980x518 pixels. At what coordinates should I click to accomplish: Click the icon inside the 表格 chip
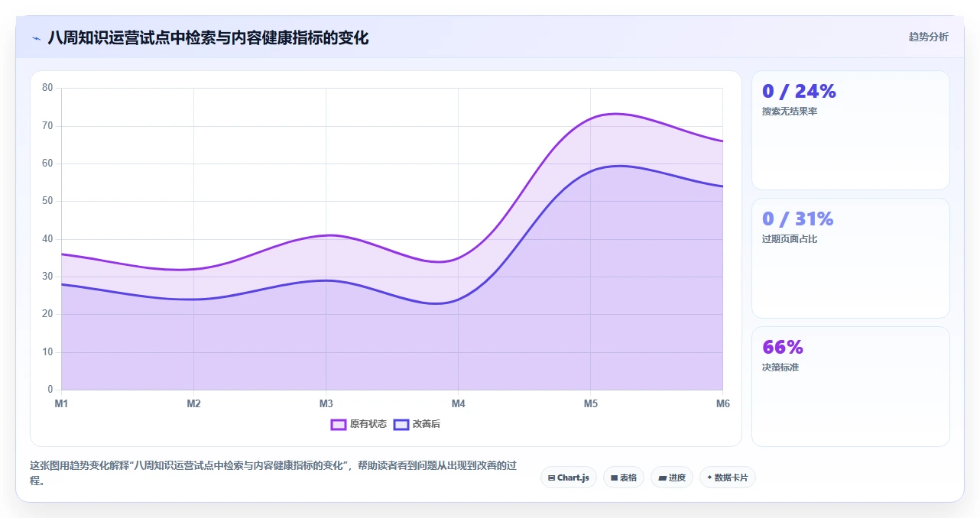[x=614, y=478]
